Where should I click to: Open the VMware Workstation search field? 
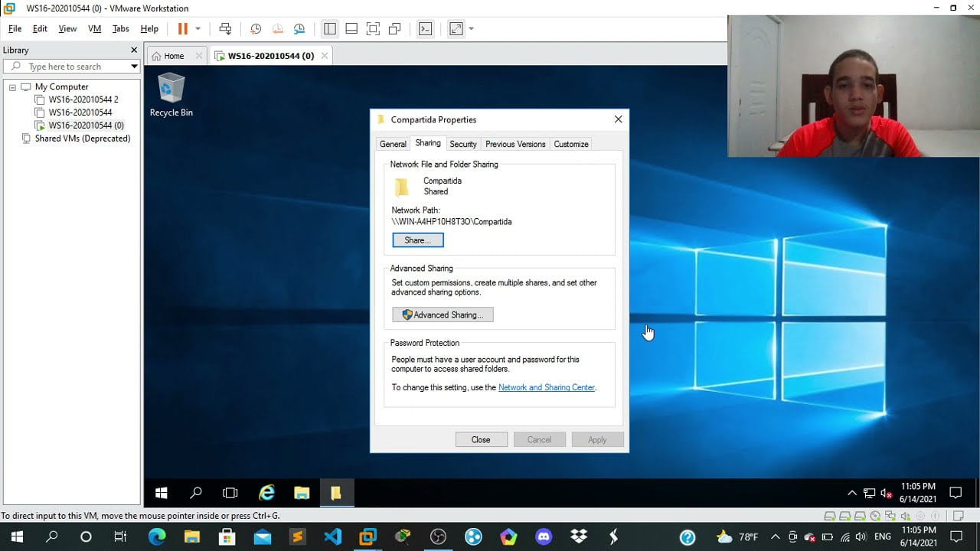(69, 66)
